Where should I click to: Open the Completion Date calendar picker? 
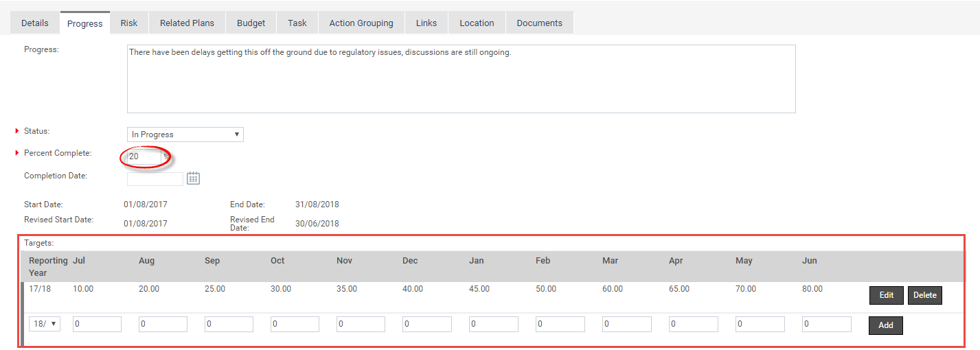[x=193, y=178]
